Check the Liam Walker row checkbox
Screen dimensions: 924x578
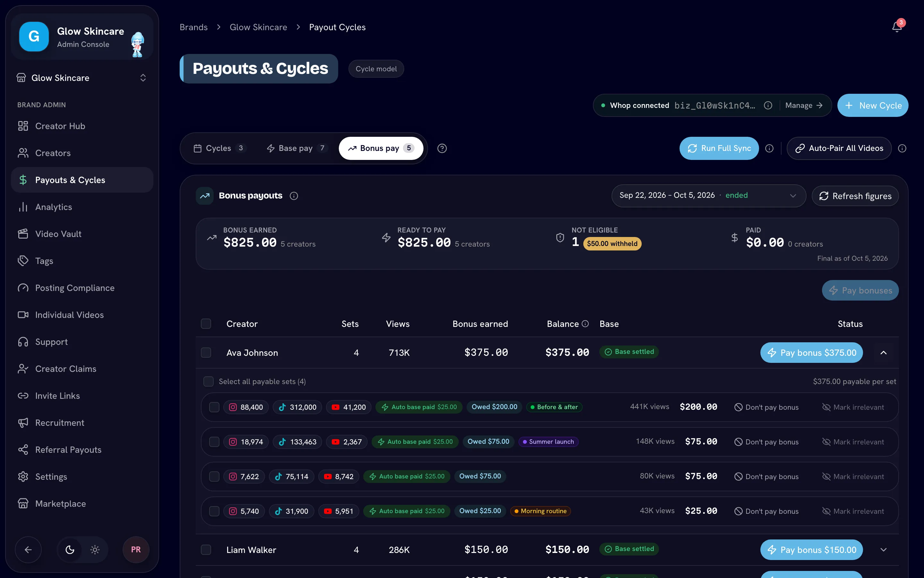point(206,550)
